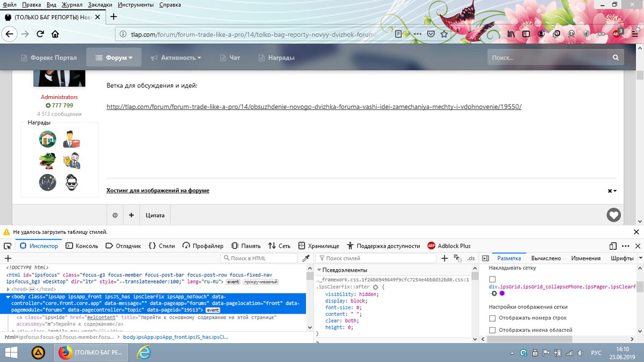Viewport: 644px width, 362px height.
Task: Collapse the body element node
Action: click(9, 296)
